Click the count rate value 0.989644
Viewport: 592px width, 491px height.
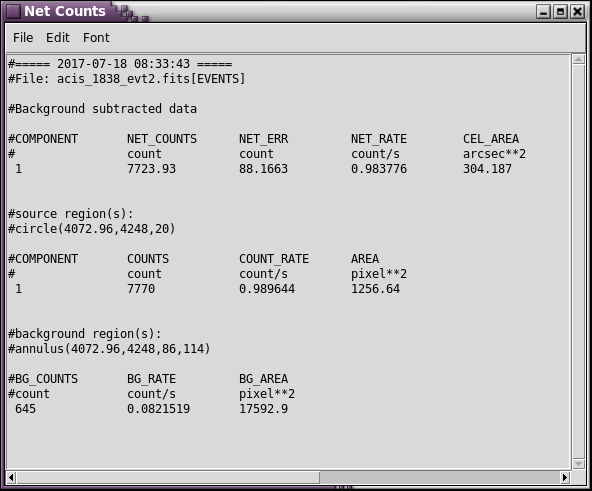[267, 289]
